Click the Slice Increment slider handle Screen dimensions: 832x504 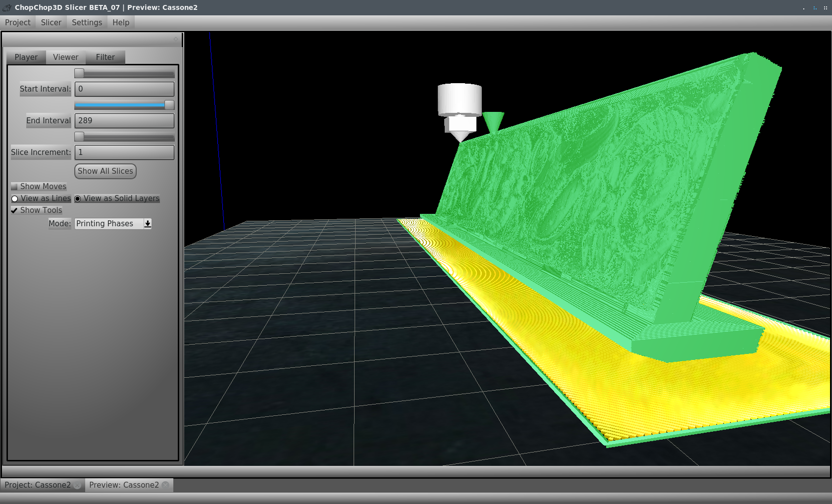point(79,137)
